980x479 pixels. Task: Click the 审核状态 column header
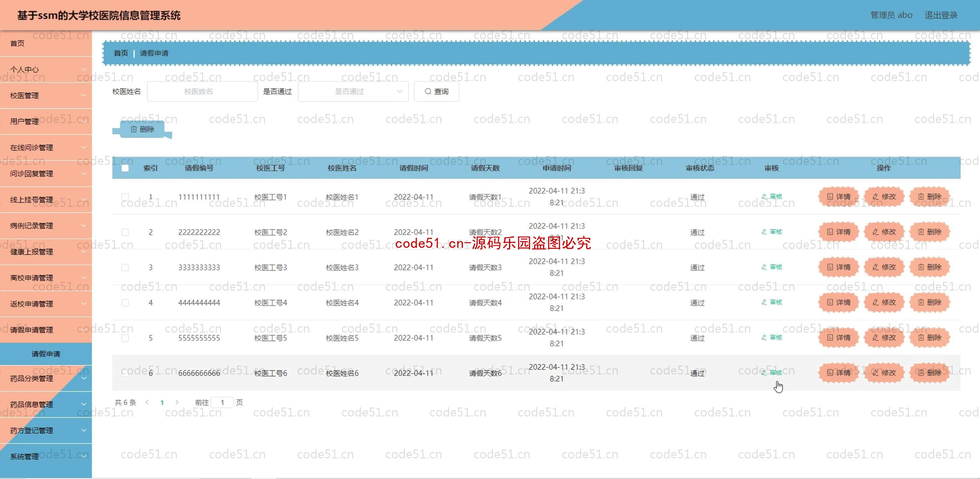(700, 168)
